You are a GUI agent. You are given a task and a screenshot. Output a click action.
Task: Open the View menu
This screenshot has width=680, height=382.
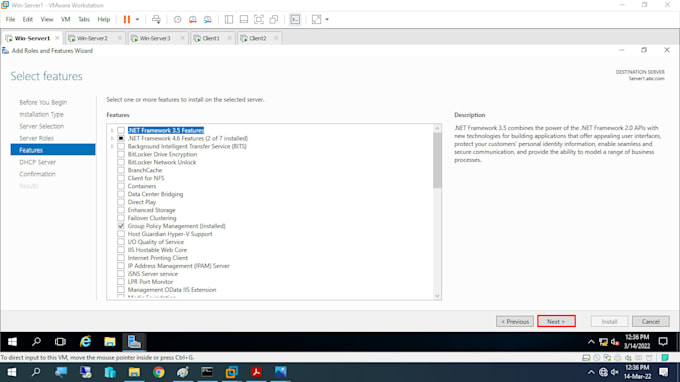coord(47,20)
